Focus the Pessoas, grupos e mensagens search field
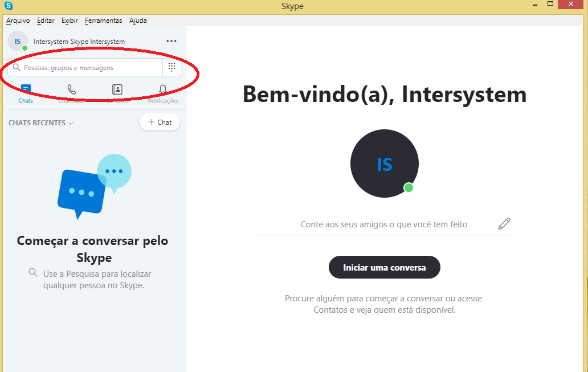 click(x=85, y=67)
